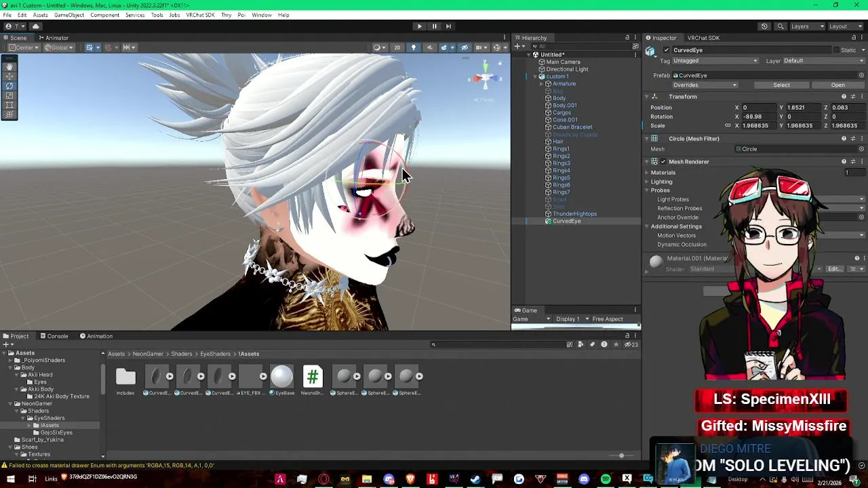
Task: Click the prefab Select button
Action: (x=781, y=85)
